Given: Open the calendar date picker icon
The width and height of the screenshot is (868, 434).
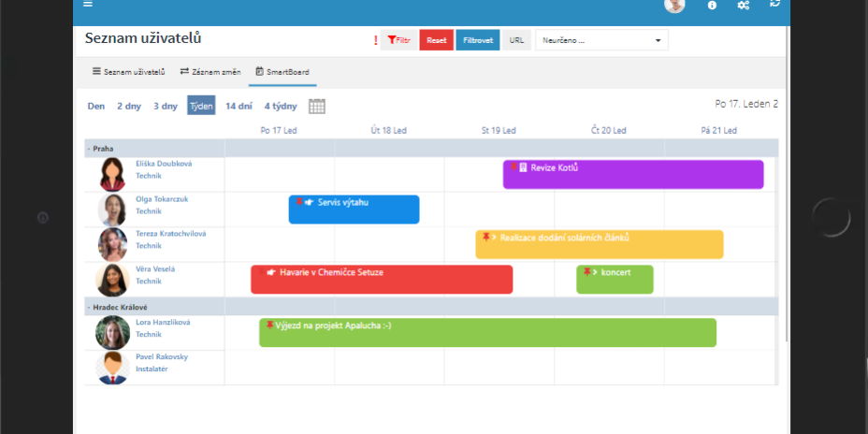Looking at the screenshot, I should click(316, 106).
